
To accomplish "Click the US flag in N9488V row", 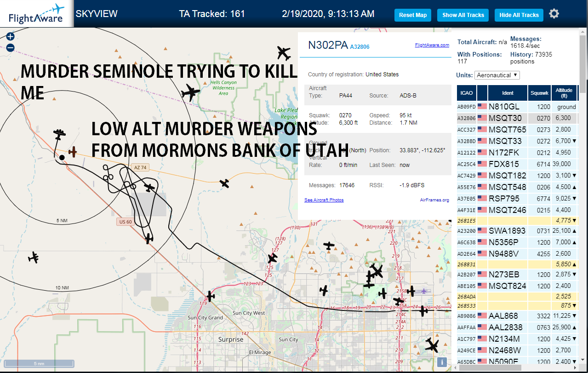I will click(x=482, y=254).
